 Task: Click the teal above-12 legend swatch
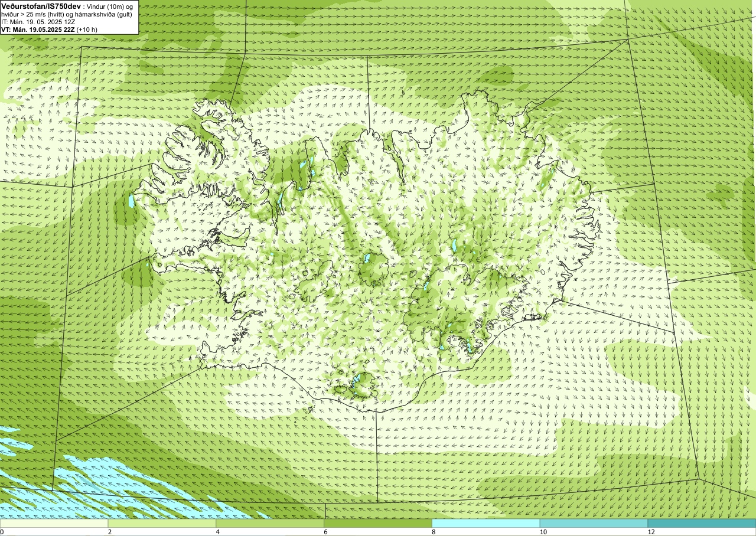tap(702, 523)
